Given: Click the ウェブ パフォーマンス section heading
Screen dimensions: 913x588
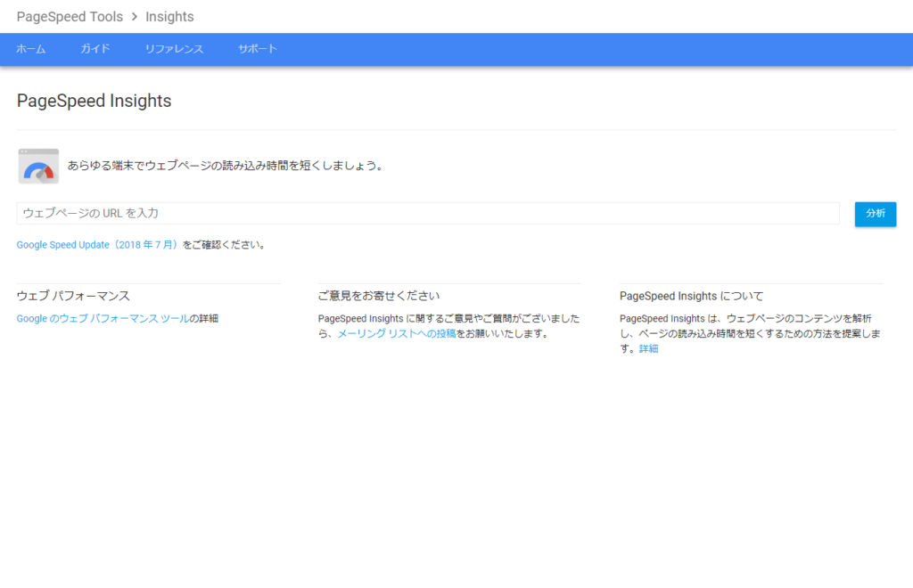Looking at the screenshot, I should [x=73, y=296].
